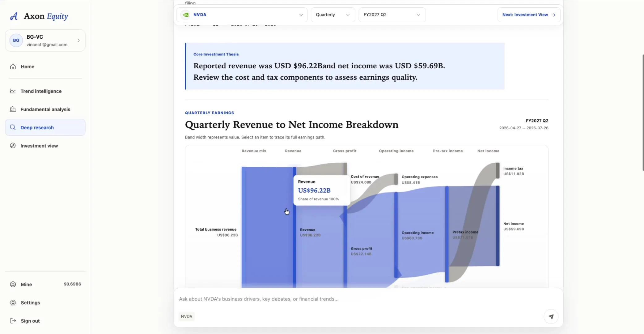Open the Investment view compass icon
This screenshot has width=644, height=334.
[x=13, y=146]
